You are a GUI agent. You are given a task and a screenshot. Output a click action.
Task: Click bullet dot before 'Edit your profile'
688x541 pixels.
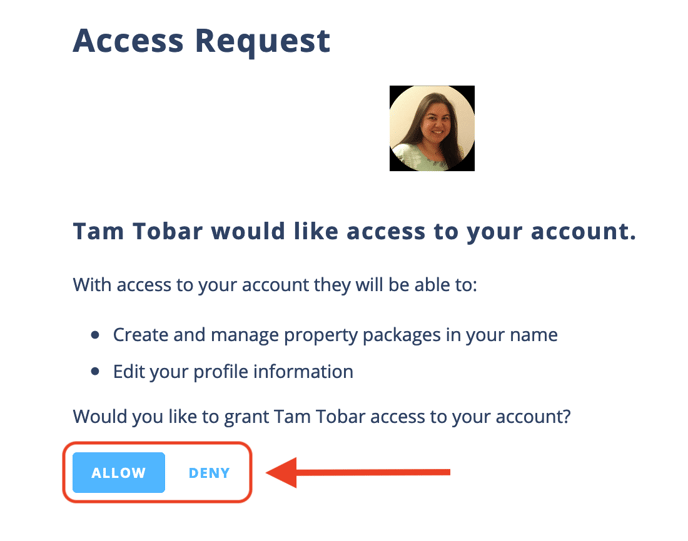tap(95, 372)
